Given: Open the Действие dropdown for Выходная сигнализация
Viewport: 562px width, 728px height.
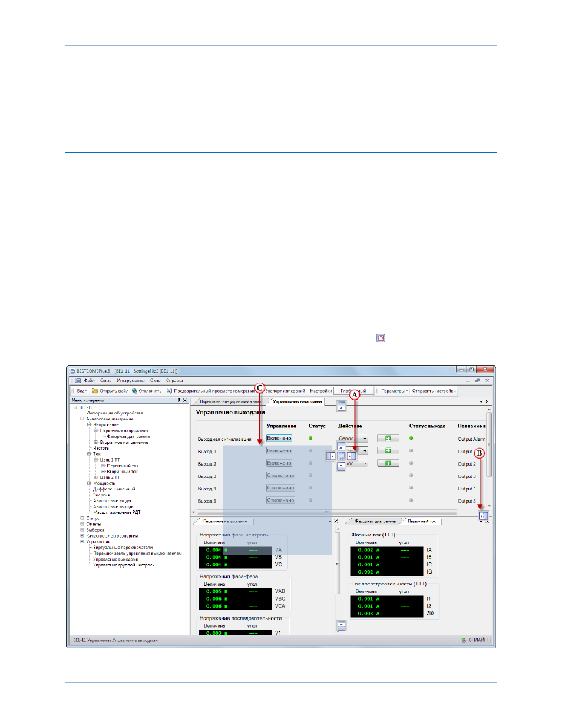Looking at the screenshot, I should 365,439.
